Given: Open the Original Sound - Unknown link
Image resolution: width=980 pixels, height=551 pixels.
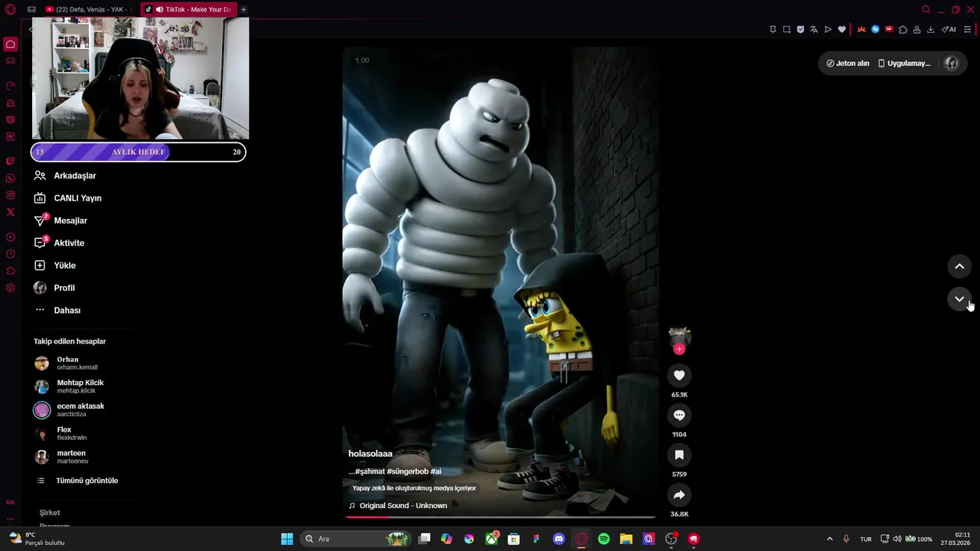Looking at the screenshot, I should [403, 506].
